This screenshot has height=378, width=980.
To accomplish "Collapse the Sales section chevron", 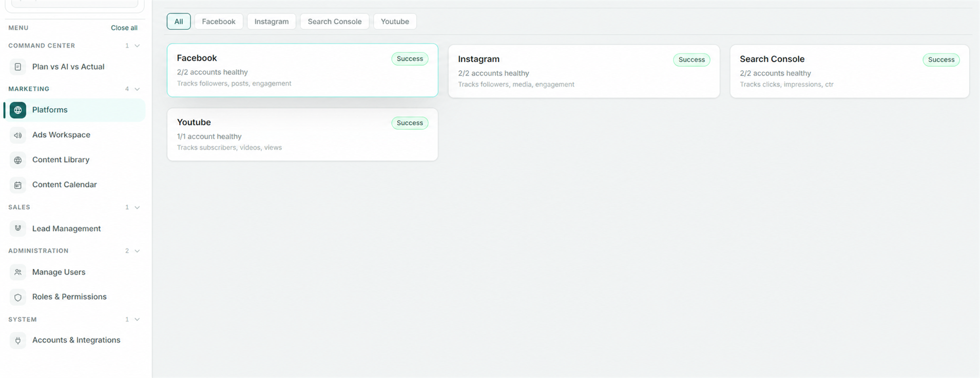I will tap(137, 207).
